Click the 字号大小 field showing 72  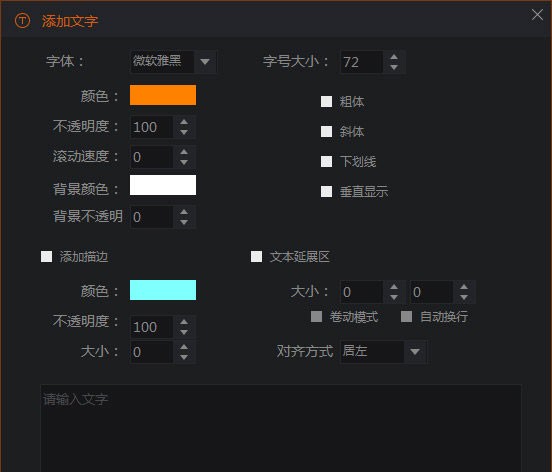(362, 62)
